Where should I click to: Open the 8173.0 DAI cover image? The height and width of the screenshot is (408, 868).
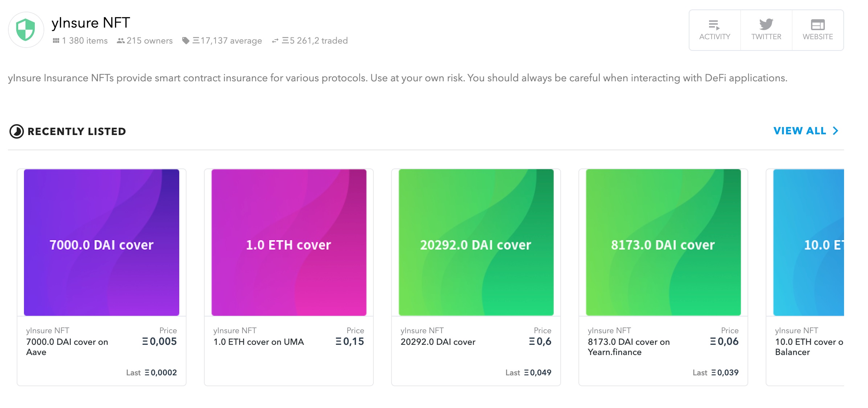coord(663,242)
